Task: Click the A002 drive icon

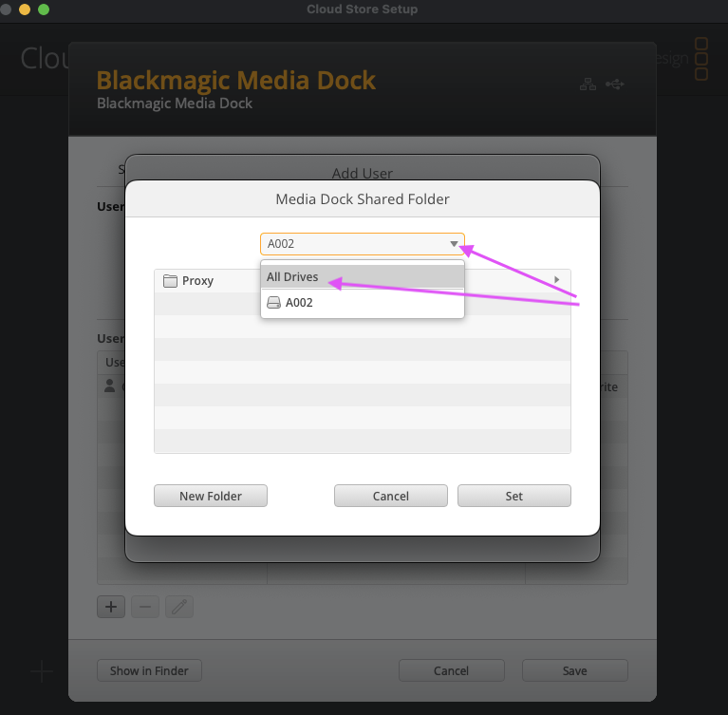Action: tap(274, 303)
